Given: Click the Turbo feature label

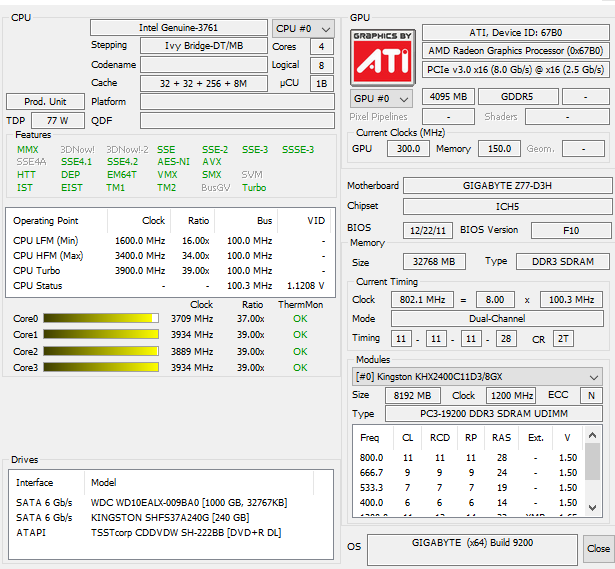Looking at the screenshot, I should click(254, 187).
